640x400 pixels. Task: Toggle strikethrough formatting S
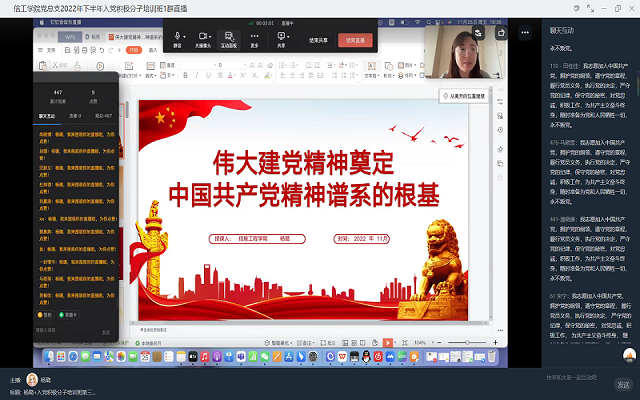[220, 76]
